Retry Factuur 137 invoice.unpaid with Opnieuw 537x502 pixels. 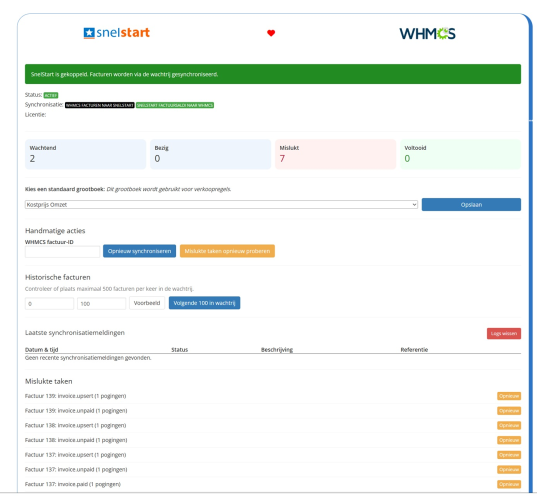click(x=509, y=470)
